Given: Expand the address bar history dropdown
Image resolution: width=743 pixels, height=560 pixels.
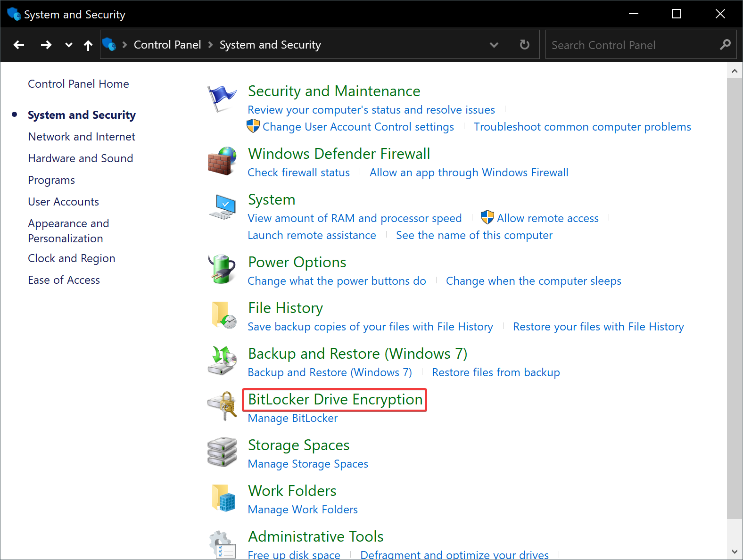Looking at the screenshot, I should point(494,45).
